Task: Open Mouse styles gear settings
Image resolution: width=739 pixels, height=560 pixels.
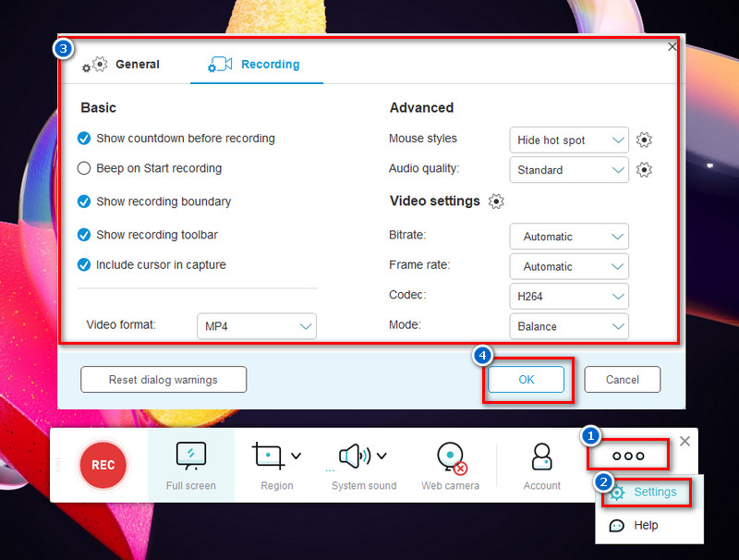Action: 644,140
